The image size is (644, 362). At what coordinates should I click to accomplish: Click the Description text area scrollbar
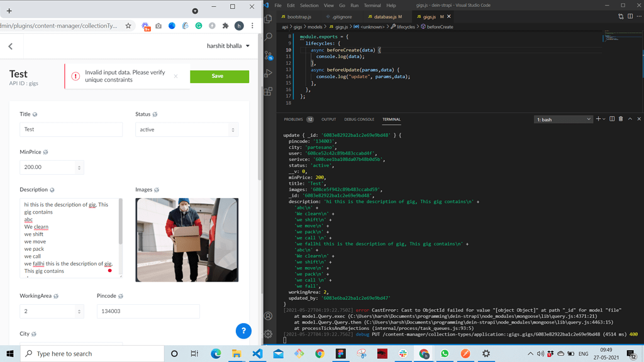coord(120,222)
